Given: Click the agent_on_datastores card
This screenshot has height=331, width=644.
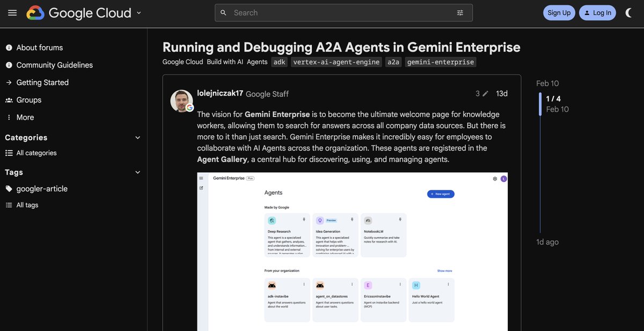Looking at the screenshot, I should click(335, 300).
